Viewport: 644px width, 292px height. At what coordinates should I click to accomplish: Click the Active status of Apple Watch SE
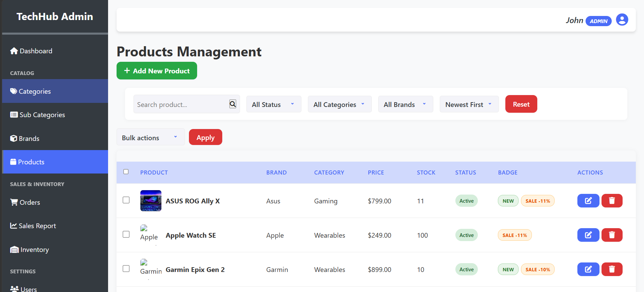[467, 235]
